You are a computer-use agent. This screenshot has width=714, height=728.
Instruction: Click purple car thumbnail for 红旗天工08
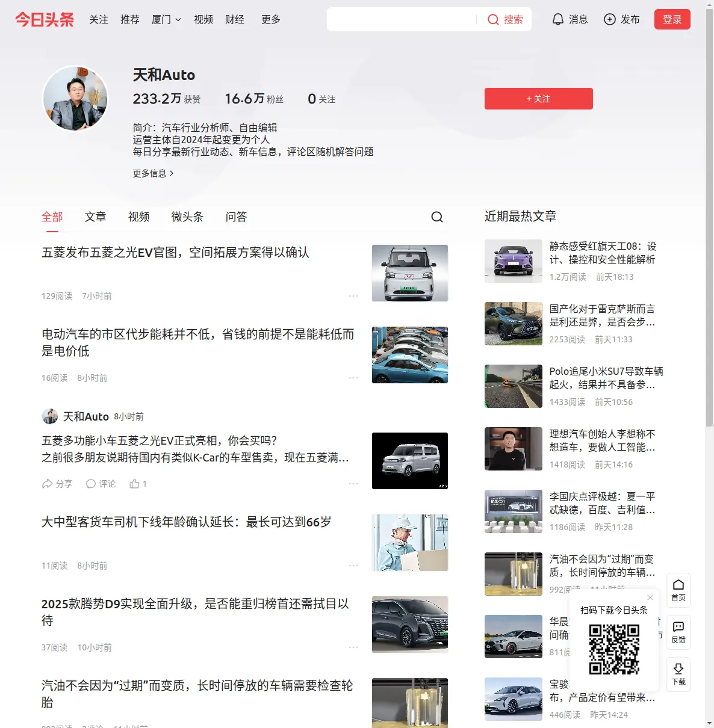coord(514,261)
